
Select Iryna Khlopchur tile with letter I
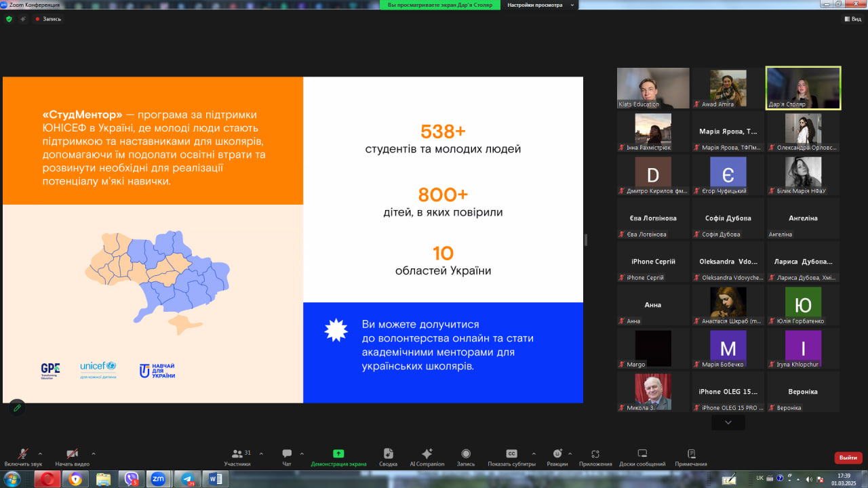(x=803, y=348)
